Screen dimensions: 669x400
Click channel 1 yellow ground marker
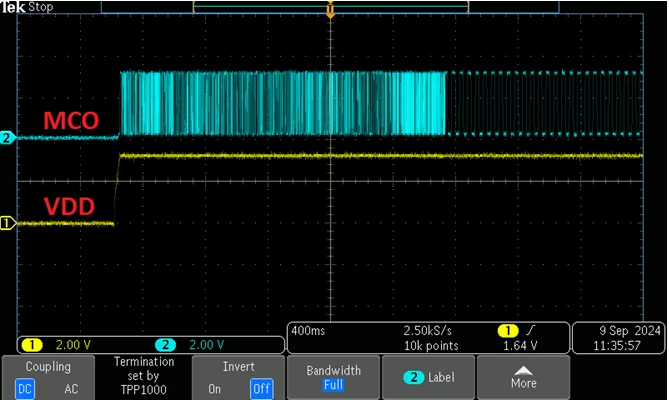click(7, 223)
